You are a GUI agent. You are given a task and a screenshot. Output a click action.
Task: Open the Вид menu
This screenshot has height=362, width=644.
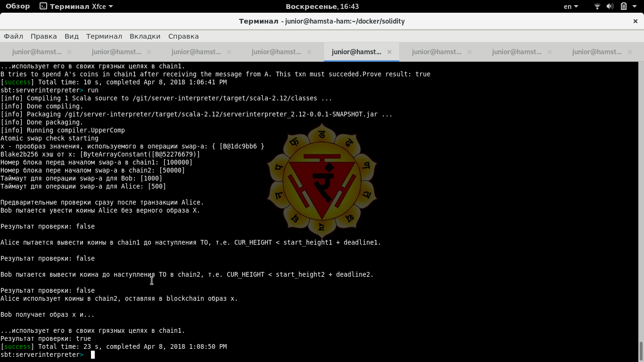coord(72,36)
